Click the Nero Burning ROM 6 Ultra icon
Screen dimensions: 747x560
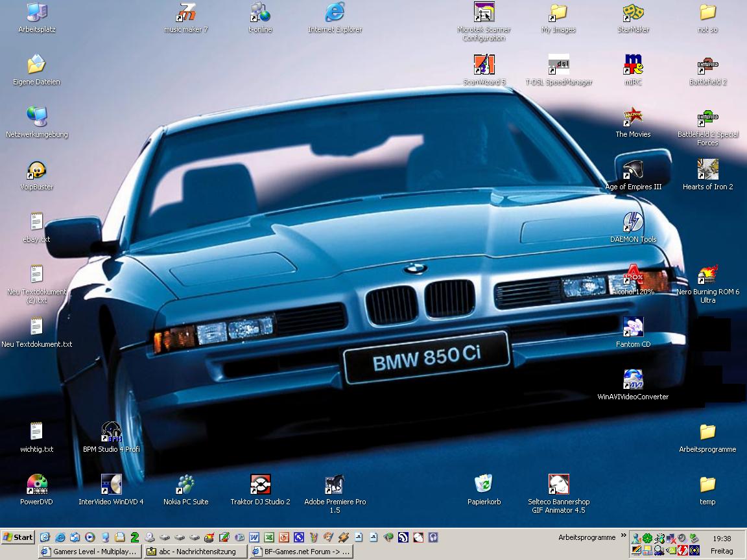tap(707, 276)
